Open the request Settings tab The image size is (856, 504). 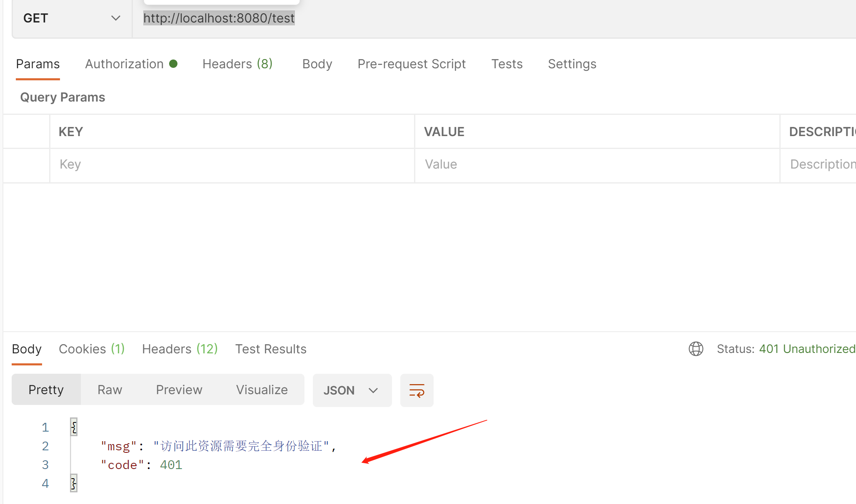571,64
